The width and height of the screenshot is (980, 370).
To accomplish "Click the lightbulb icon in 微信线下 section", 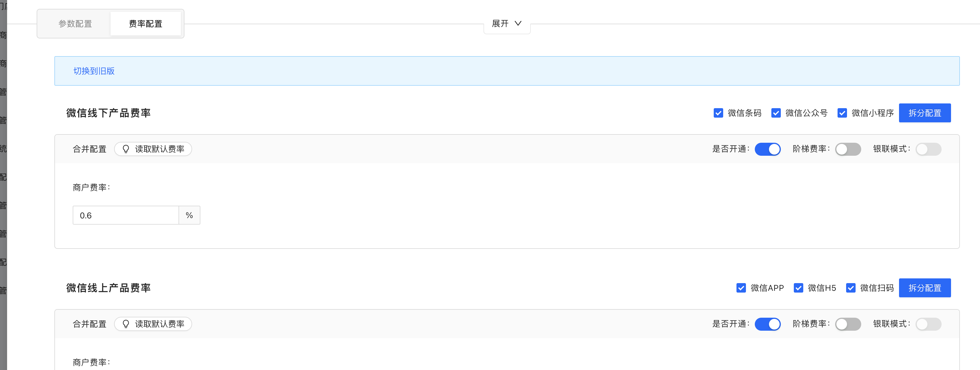I will [126, 149].
